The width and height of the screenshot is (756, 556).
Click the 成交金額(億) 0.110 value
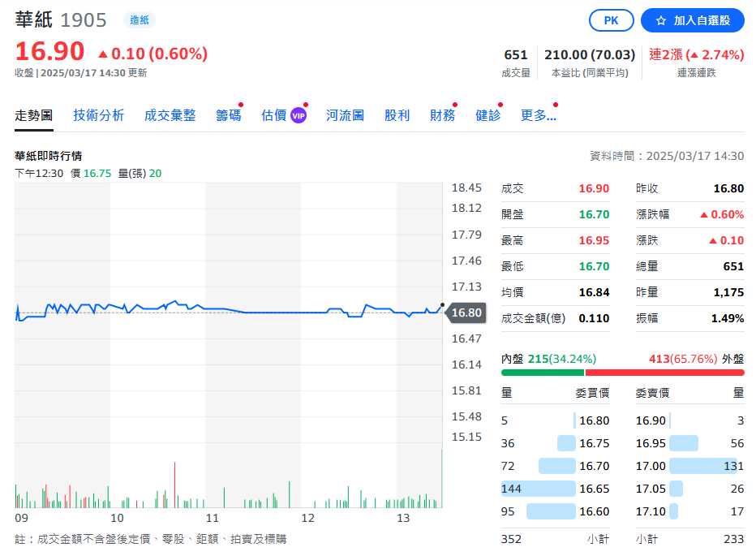pos(594,318)
